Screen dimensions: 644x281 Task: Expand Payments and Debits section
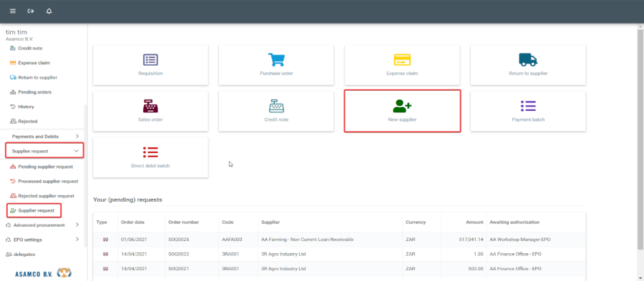click(x=44, y=136)
